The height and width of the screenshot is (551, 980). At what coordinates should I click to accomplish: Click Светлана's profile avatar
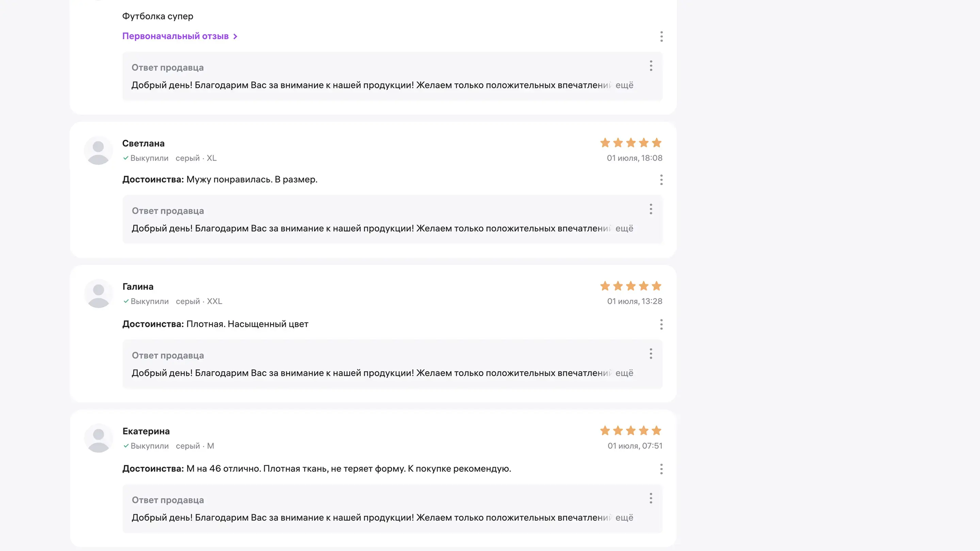coord(98,151)
